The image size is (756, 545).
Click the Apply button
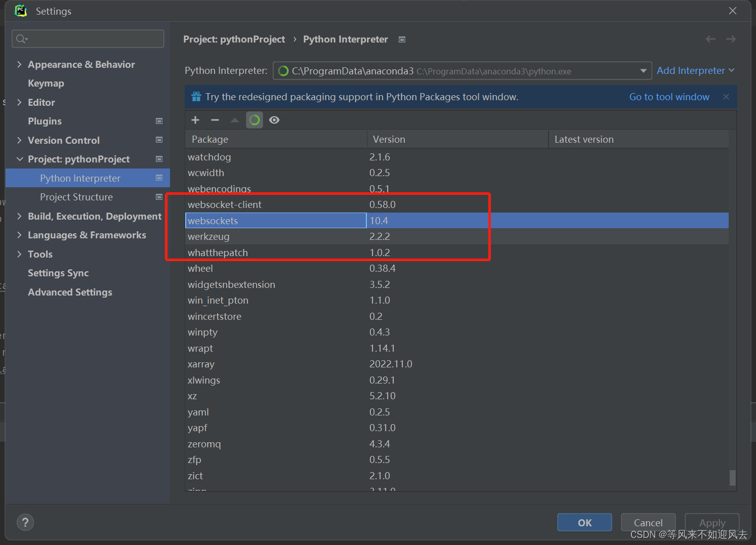point(712,522)
